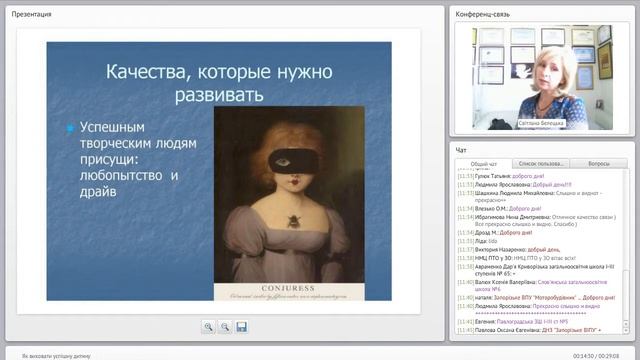Zoom out of the presentation slide
The height and width of the screenshot is (360, 640).
(x=225, y=327)
